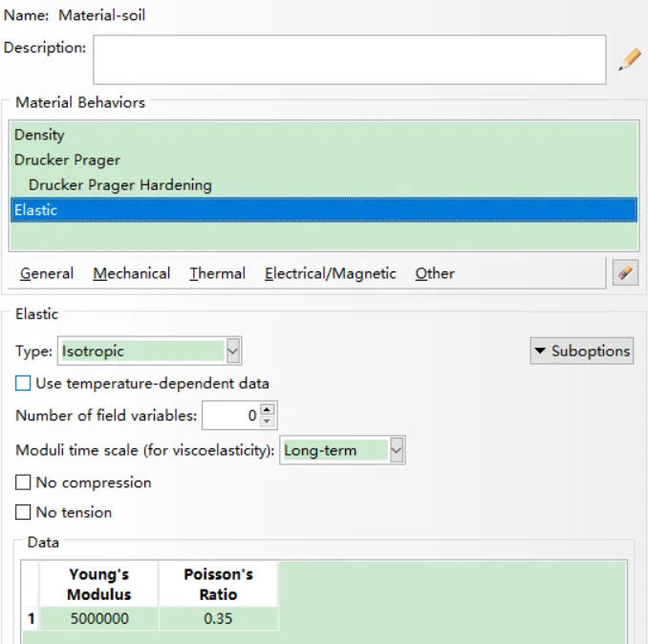Select row header 1 in Data table
This screenshot has height=644, width=648.
31,618
